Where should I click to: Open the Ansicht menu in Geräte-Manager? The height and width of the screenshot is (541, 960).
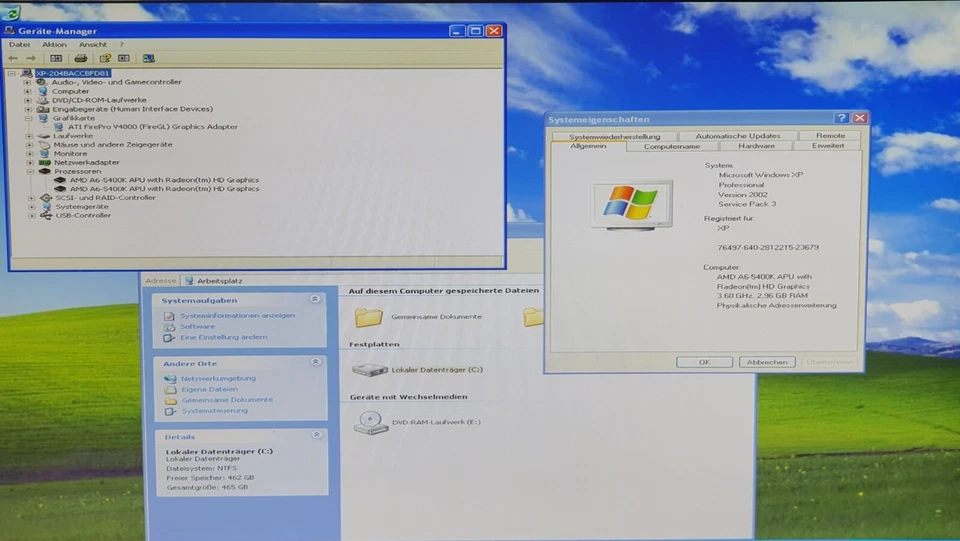(92, 45)
